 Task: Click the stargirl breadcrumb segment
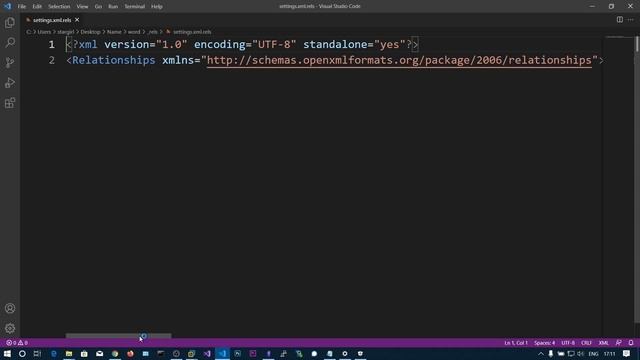pos(66,32)
